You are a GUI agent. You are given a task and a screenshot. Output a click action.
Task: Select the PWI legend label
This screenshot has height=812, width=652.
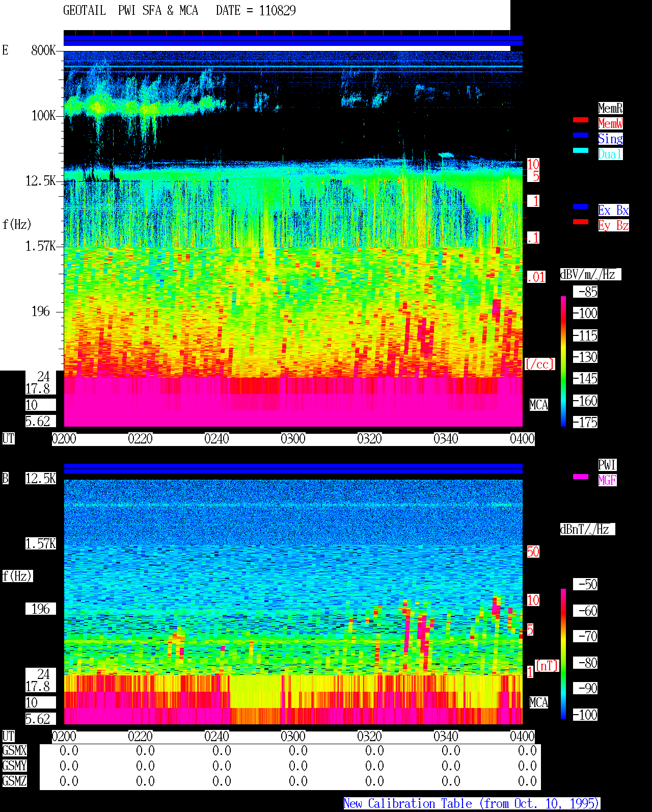(607, 465)
